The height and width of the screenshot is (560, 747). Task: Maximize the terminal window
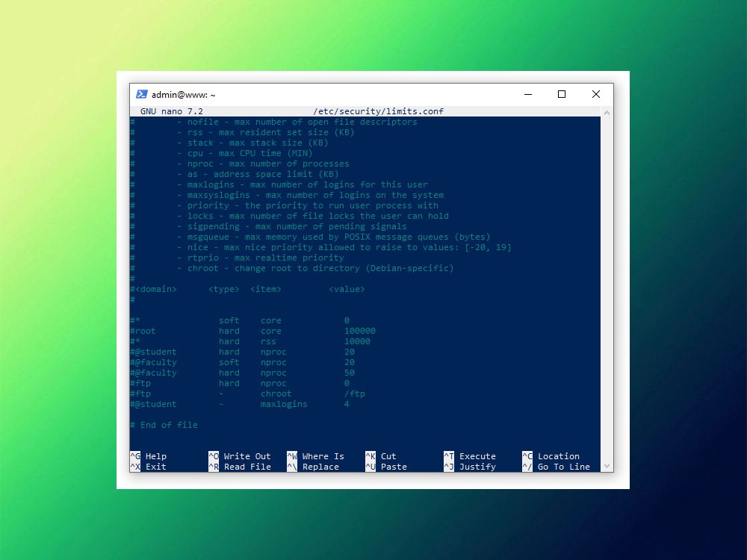(562, 95)
